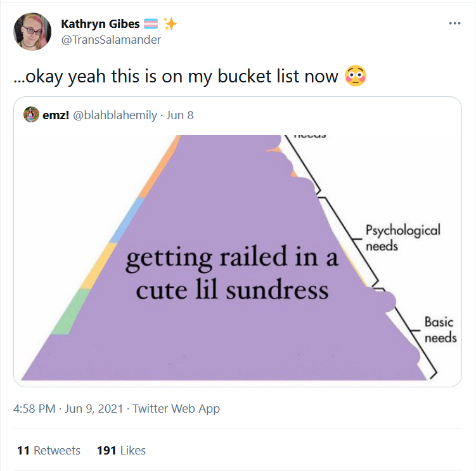Image resolution: width=476 pixels, height=471 pixels.
Task: Click the Jun 8 quoted tweet date
Action: tap(180, 115)
